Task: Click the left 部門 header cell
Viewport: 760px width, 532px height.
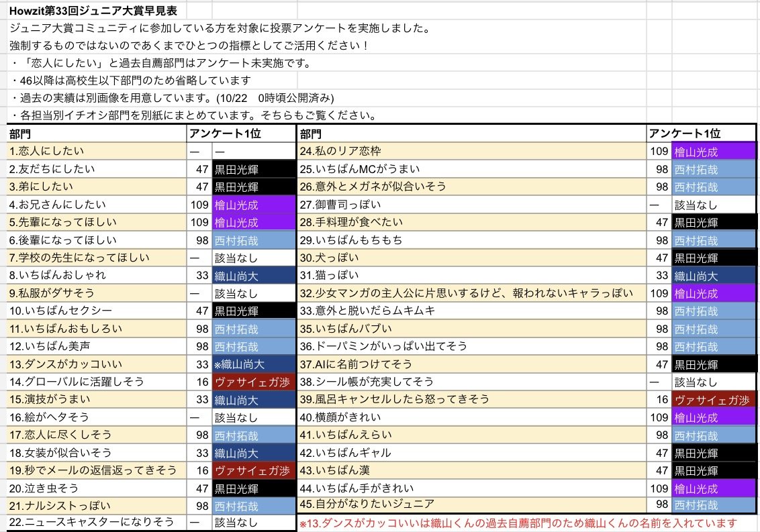Action: point(97,134)
